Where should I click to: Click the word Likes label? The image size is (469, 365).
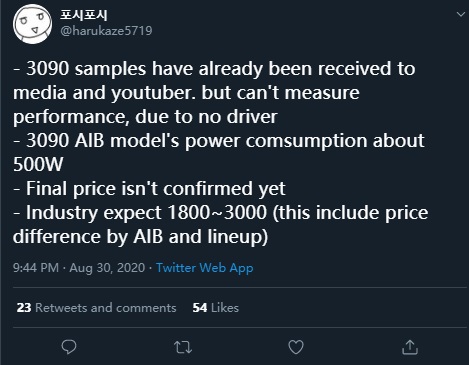pos(225,308)
